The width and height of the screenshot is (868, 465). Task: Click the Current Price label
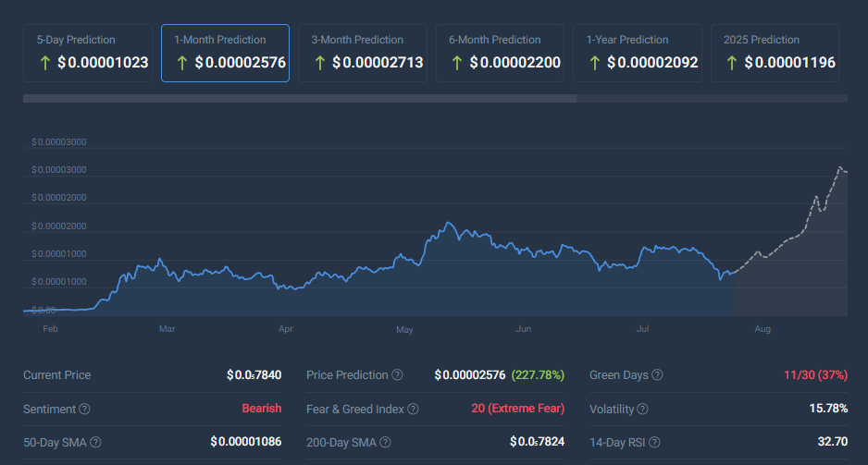coord(57,375)
